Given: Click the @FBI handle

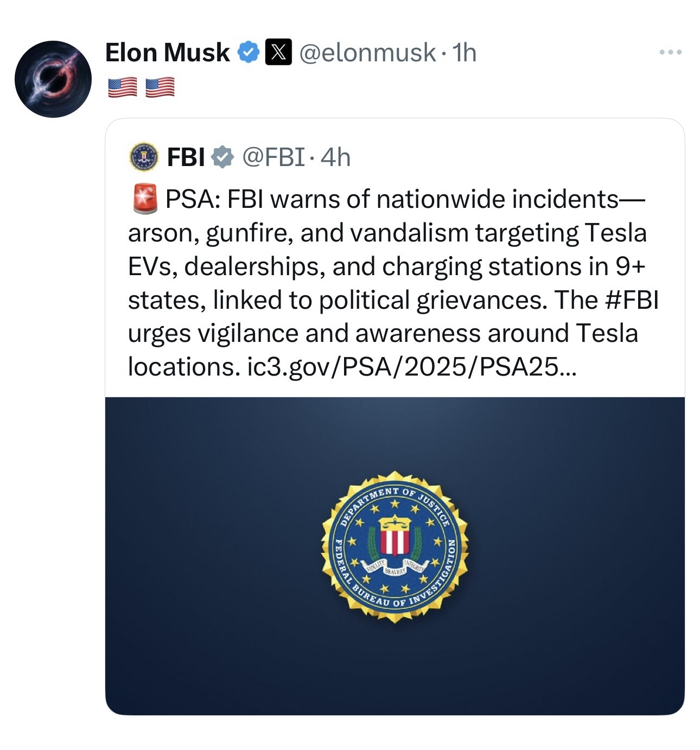Looking at the screenshot, I should [273, 157].
